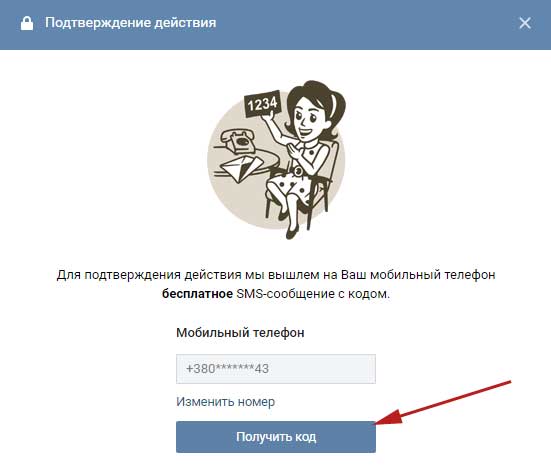Image resolution: width=551 pixels, height=474 pixels.
Task: Click the woman's shoe at the illustration bottom
Action: coord(291,232)
